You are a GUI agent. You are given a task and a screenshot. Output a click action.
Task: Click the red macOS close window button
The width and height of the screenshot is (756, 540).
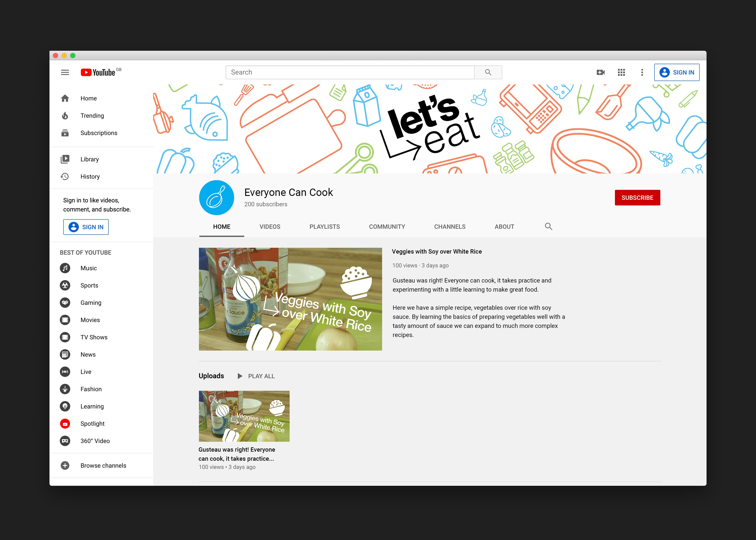pyautogui.click(x=56, y=56)
